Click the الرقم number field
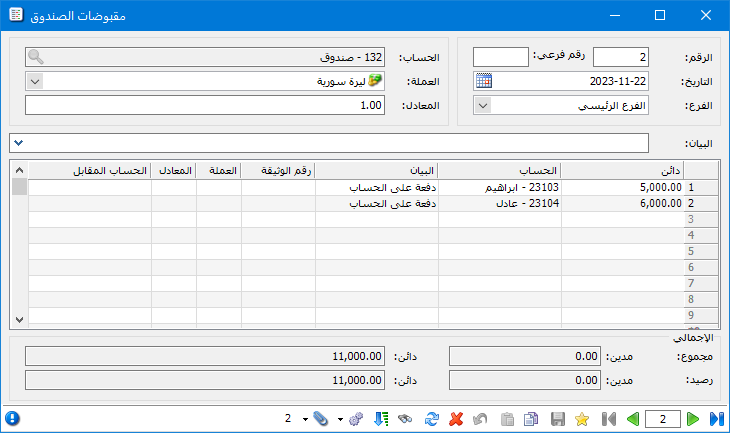Image resolution: width=730 pixels, height=433 pixels. [621, 57]
